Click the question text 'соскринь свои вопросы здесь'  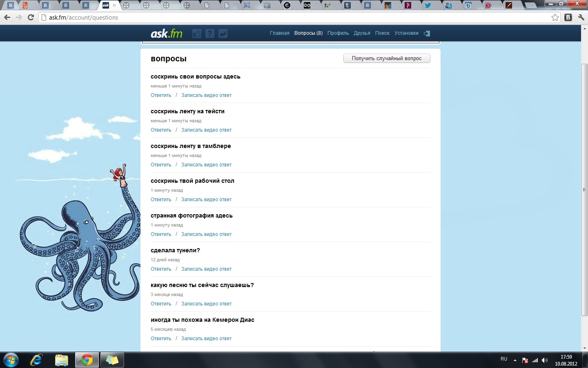tap(195, 76)
